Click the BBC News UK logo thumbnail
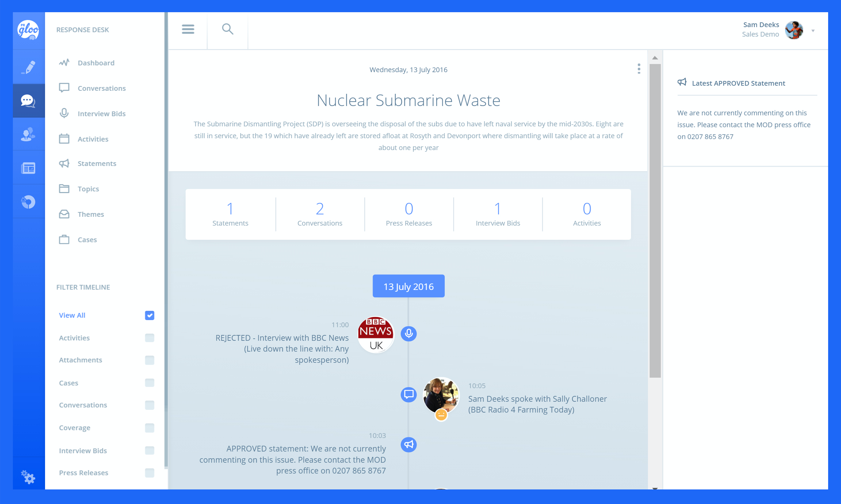The width and height of the screenshot is (841, 504). coord(376,335)
